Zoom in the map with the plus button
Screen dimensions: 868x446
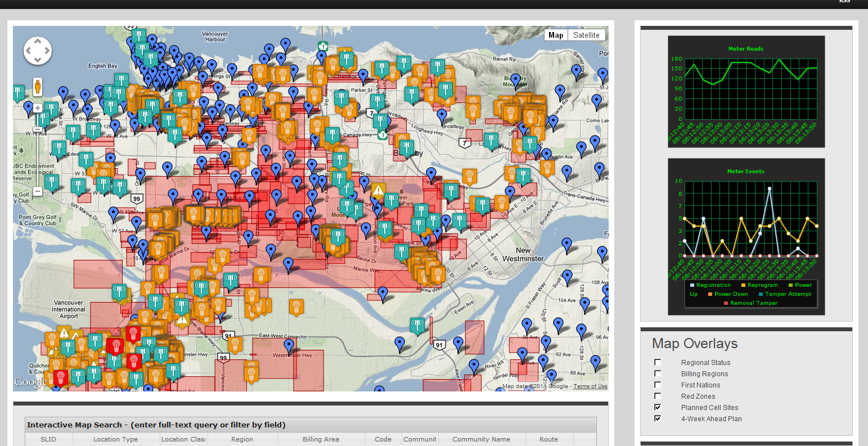coord(38,107)
